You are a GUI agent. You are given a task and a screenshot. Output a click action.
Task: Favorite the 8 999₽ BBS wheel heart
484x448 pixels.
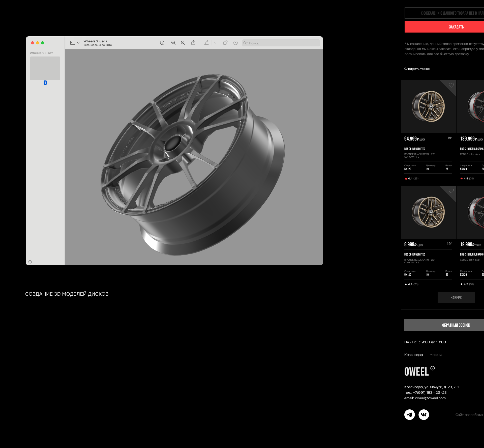451,191
